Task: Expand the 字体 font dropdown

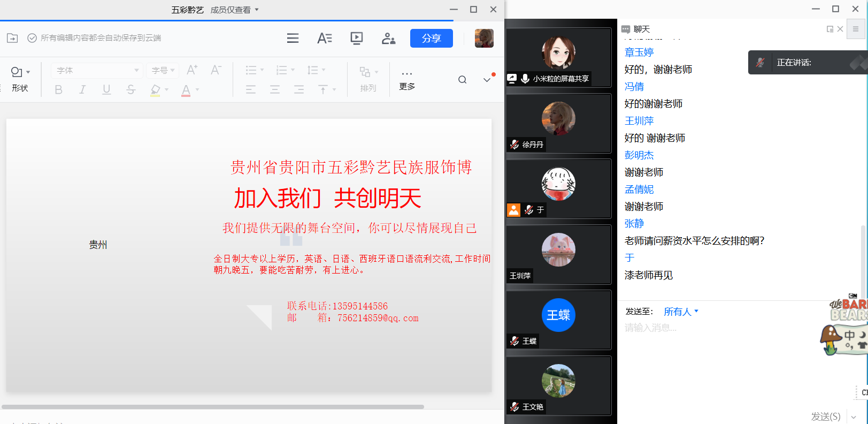Action: (x=97, y=70)
